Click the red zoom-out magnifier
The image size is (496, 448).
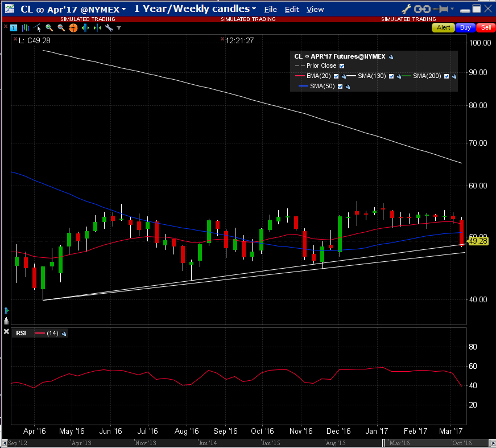pyautogui.click(x=61, y=28)
